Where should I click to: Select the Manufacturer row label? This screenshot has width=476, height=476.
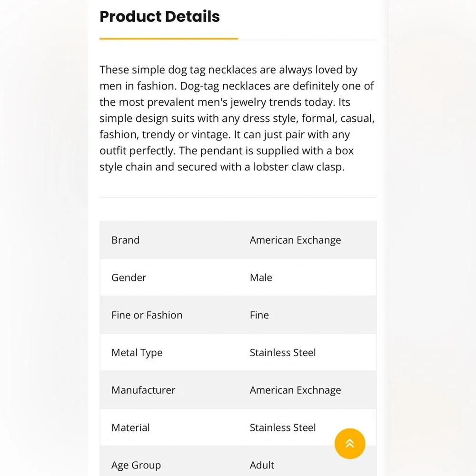143,390
